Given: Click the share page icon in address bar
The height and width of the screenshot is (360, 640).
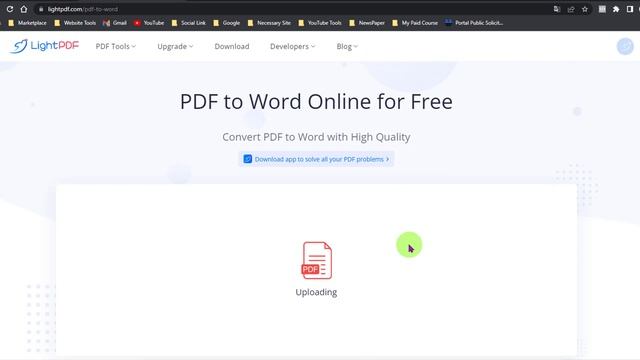Looking at the screenshot, I should pyautogui.click(x=571, y=9).
